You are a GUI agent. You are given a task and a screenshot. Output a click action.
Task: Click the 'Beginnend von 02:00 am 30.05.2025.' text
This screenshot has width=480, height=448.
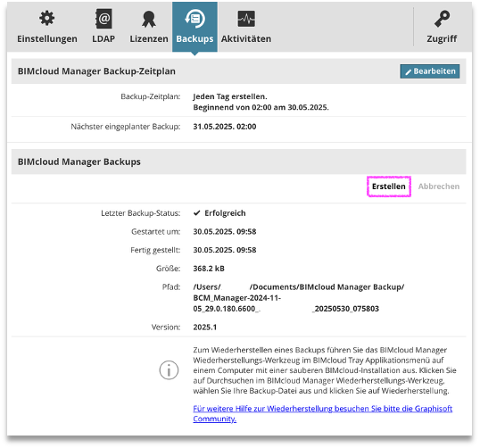click(x=261, y=107)
